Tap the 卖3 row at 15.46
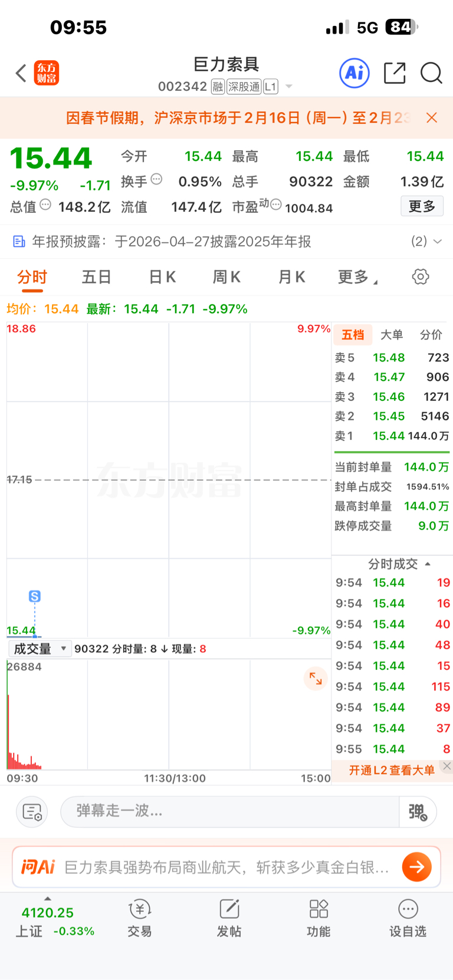Image resolution: width=453 pixels, height=980 pixels. click(392, 397)
